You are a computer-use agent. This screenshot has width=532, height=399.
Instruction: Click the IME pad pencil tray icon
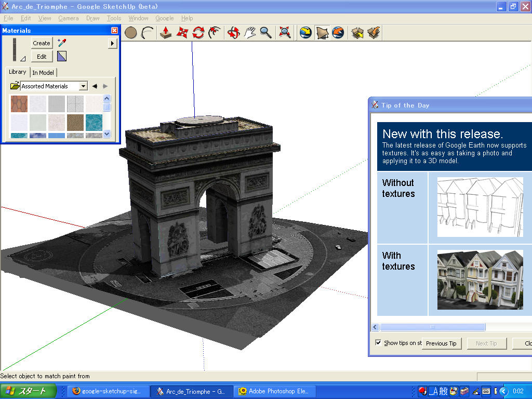coord(476,392)
